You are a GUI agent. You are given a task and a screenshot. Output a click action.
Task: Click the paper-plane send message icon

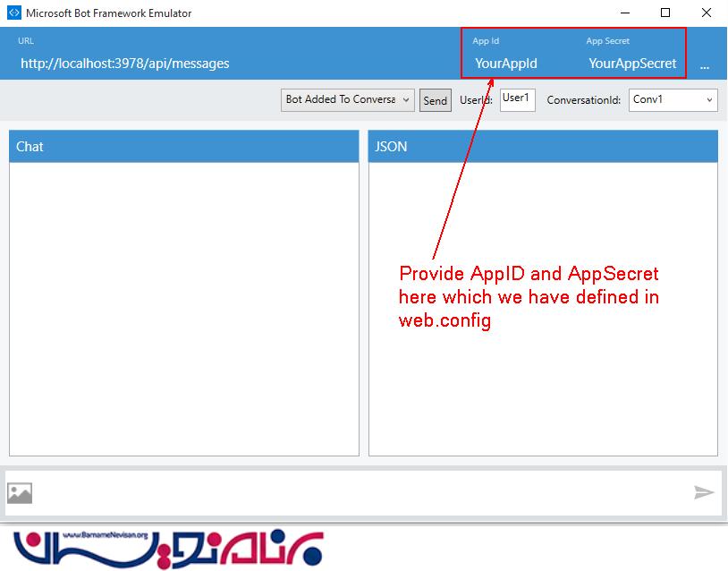click(x=703, y=492)
